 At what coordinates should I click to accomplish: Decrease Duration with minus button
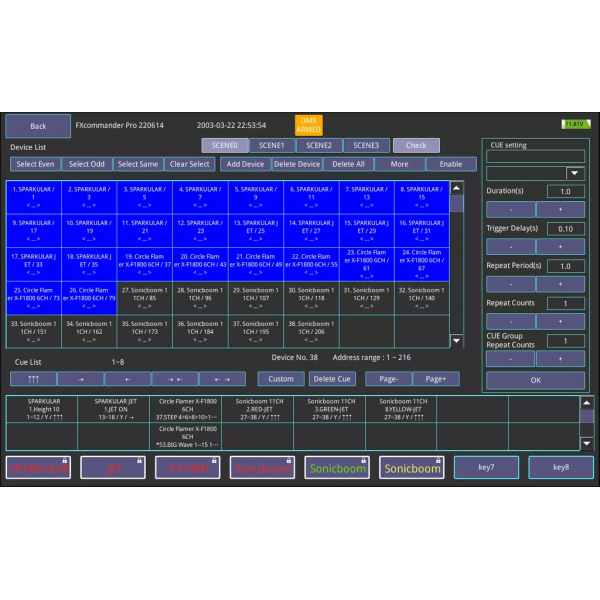(510, 209)
